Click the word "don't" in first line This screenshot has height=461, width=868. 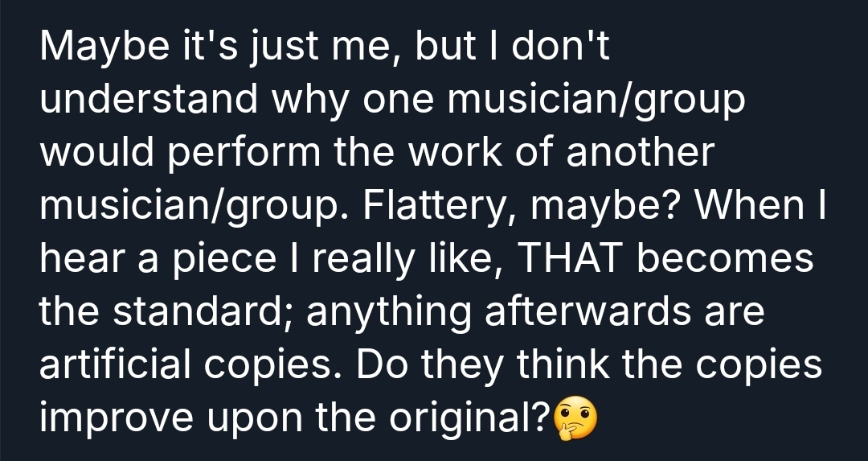click(x=559, y=47)
